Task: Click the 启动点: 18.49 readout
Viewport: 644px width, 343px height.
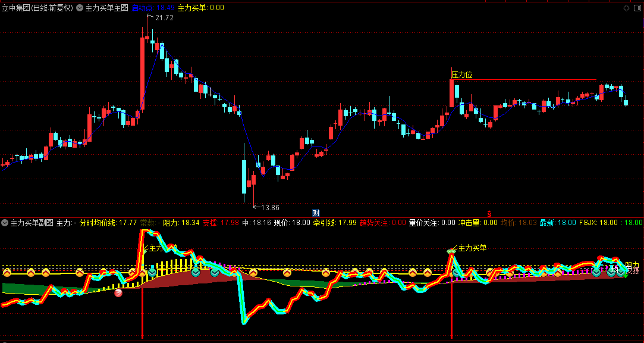Action: click(153, 8)
